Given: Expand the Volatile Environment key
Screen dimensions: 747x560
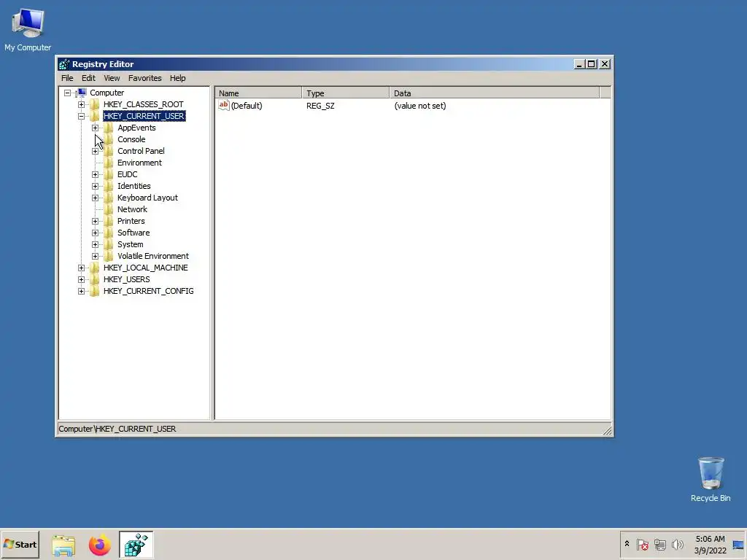Looking at the screenshot, I should [96, 256].
